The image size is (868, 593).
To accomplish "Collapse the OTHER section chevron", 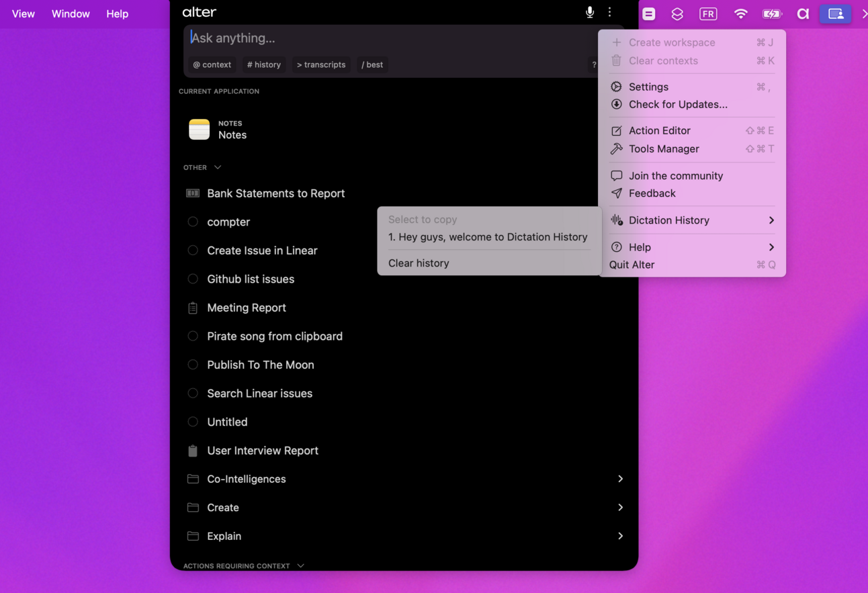I will (218, 167).
